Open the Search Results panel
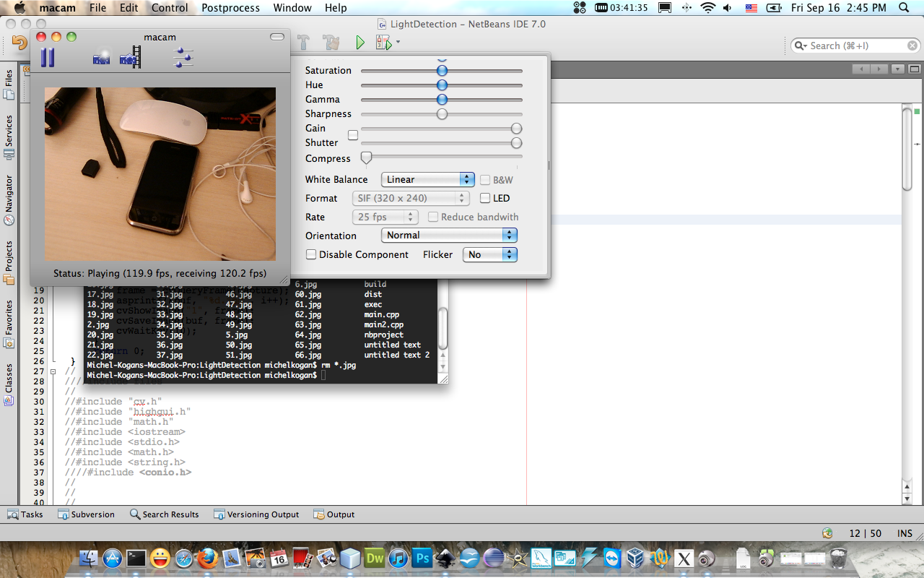 click(164, 514)
